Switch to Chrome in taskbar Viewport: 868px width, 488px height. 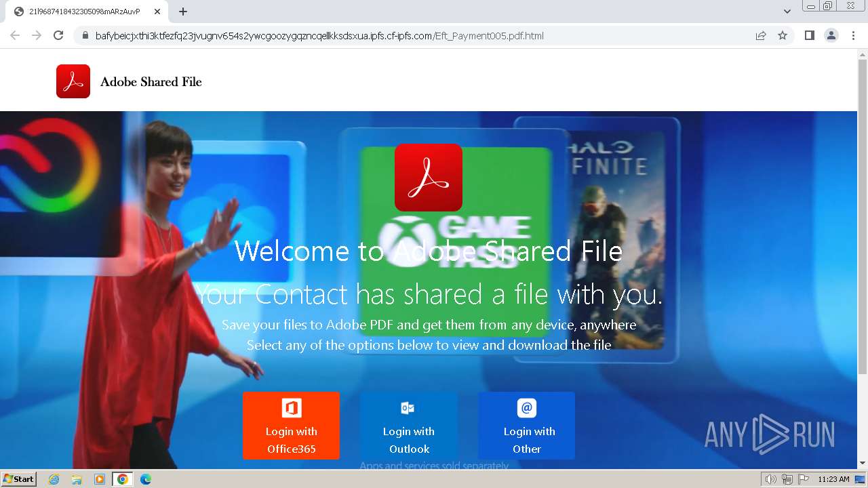(x=122, y=479)
